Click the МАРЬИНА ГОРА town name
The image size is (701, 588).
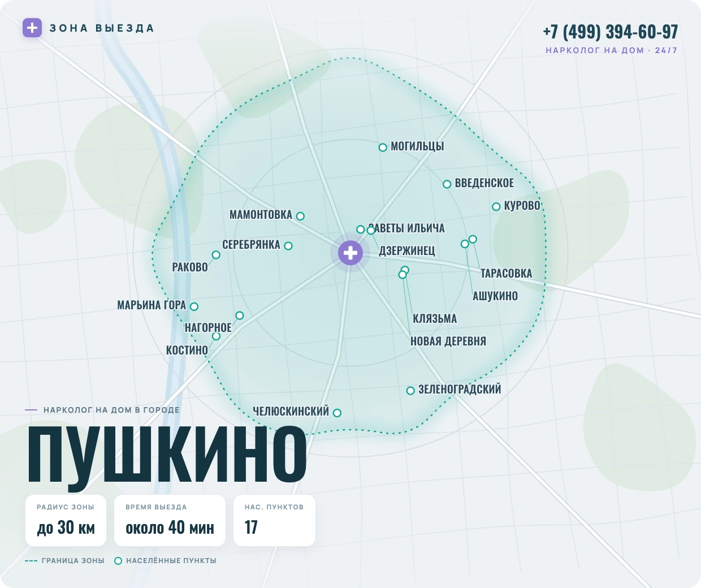tap(152, 305)
